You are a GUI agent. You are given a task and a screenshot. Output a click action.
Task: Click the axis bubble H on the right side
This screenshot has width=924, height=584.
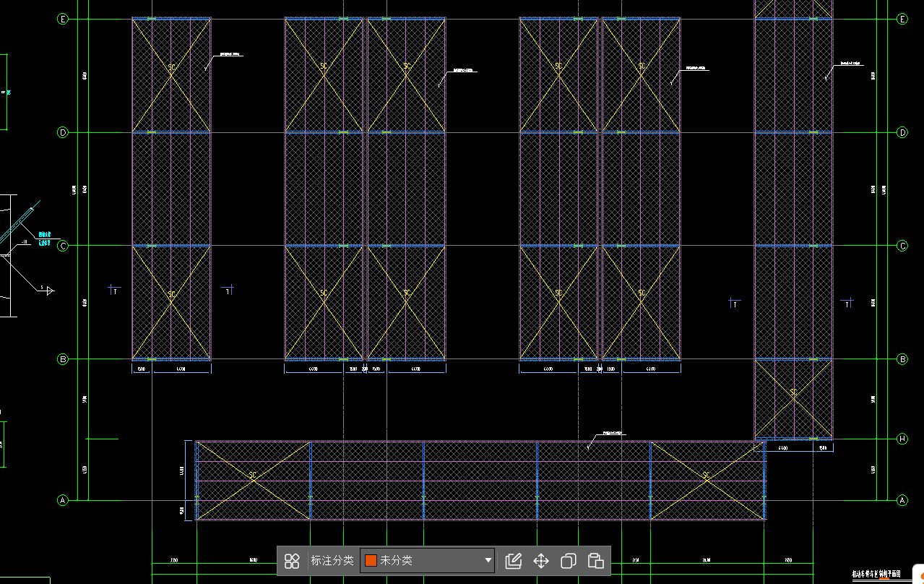point(902,439)
